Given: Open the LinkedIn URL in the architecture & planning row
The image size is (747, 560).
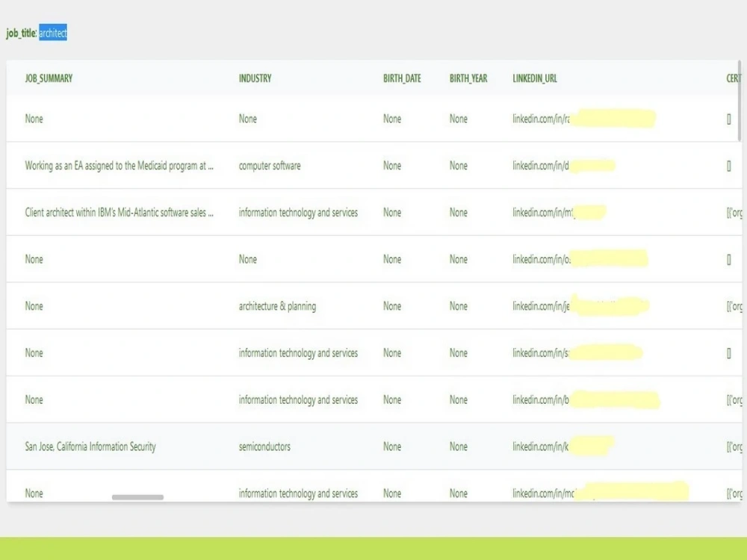Looking at the screenshot, I should [581, 306].
